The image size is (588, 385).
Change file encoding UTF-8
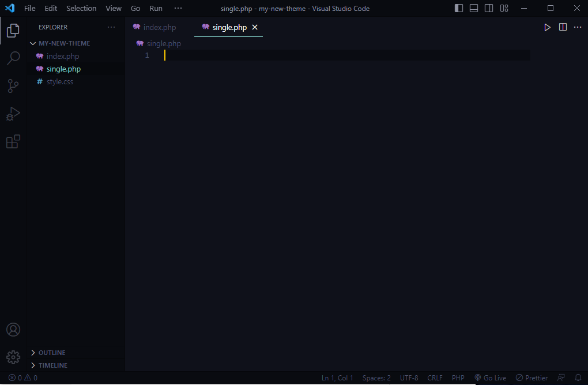(409, 378)
